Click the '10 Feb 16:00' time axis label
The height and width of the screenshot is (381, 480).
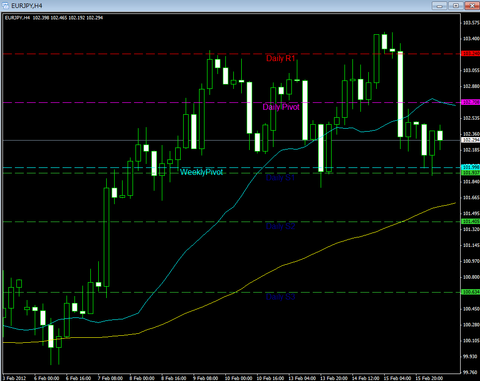270,378
